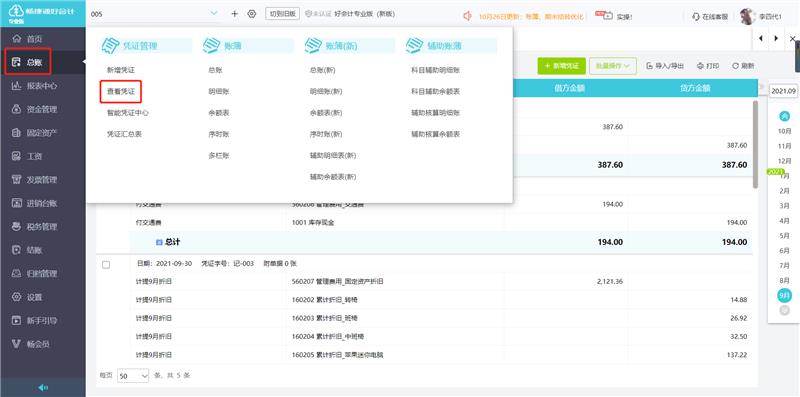The image size is (800, 397).
Task: Open 税务管理 tax icon in sidebar
Action: tap(16, 227)
